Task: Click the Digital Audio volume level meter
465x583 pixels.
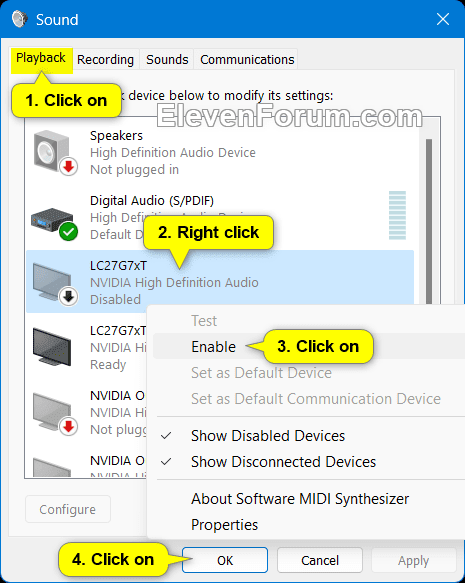Action: pos(397,215)
